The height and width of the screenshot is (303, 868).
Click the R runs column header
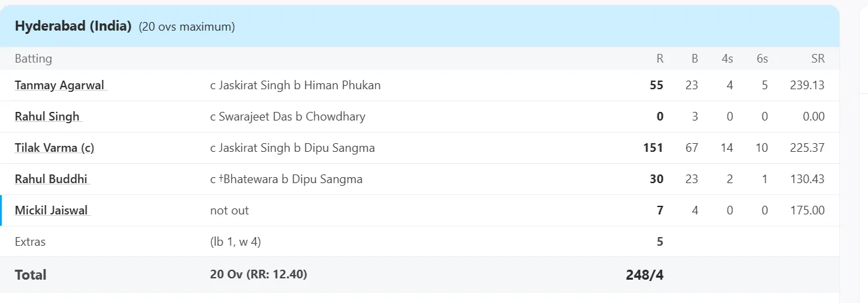pyautogui.click(x=659, y=59)
